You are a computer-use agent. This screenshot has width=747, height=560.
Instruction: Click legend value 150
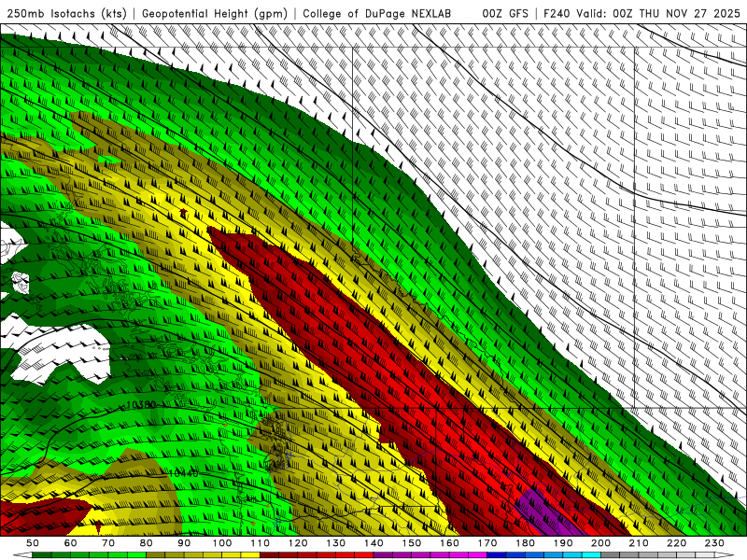coord(412,543)
